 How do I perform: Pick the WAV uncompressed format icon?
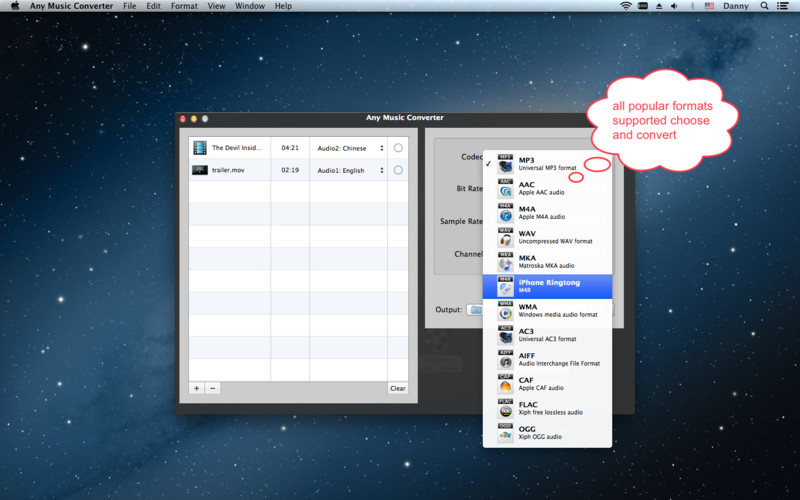(505, 237)
